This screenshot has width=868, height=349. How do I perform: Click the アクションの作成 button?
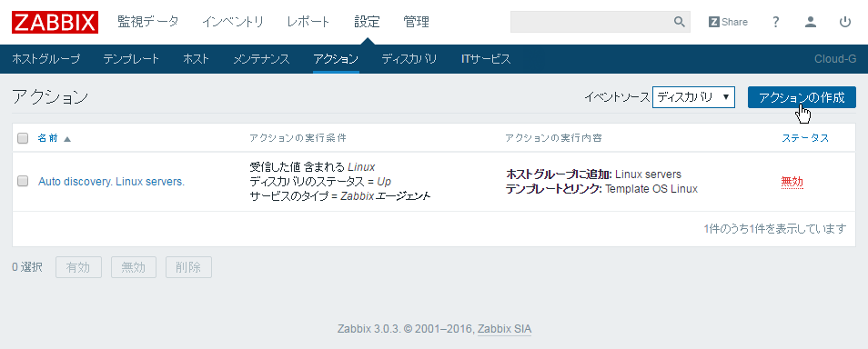[x=802, y=97]
